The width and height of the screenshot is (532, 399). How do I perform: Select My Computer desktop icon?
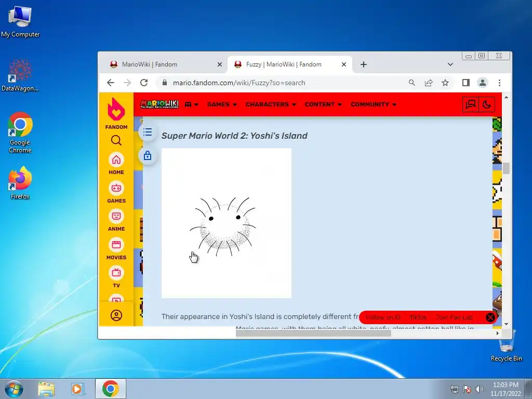point(20,22)
